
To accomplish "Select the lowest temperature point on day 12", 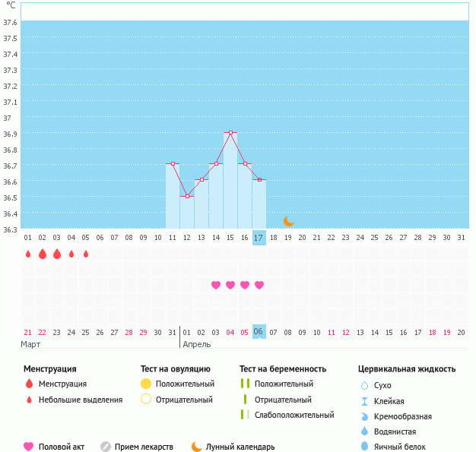I will click(187, 196).
